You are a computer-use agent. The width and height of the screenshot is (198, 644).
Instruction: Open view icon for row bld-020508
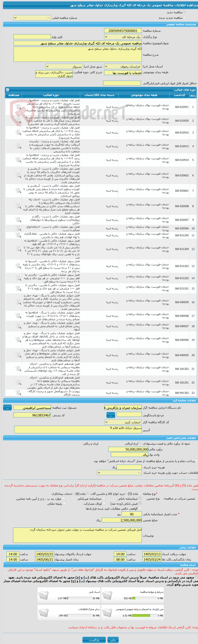coord(18,206)
